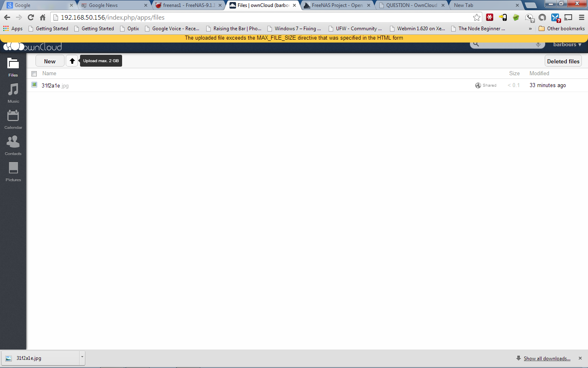Switch to the QUESTION - OwnCloud tab
Image resolution: width=588 pixels, height=368 pixels.
coord(411,5)
